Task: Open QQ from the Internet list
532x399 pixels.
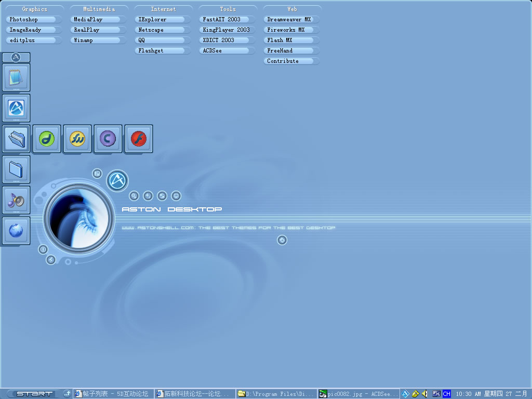Action: (x=163, y=41)
